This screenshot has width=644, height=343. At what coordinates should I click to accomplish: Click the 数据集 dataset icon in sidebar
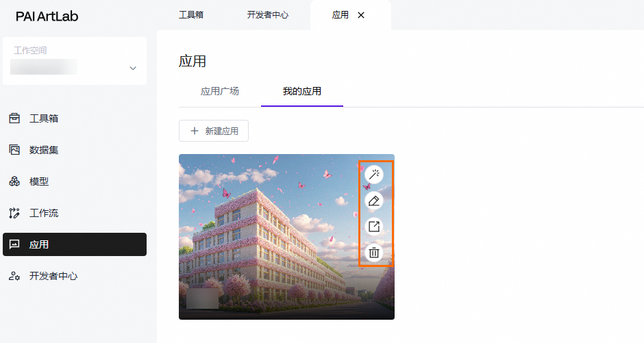point(14,150)
